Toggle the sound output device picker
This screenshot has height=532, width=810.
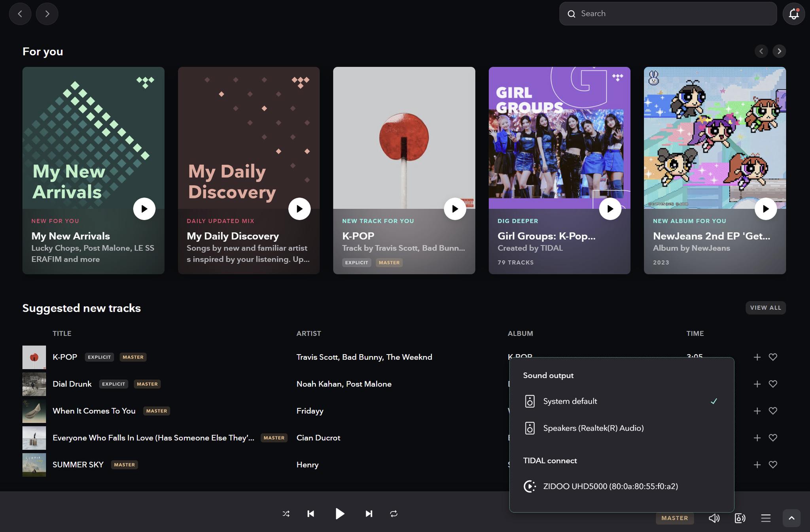pyautogui.click(x=740, y=518)
